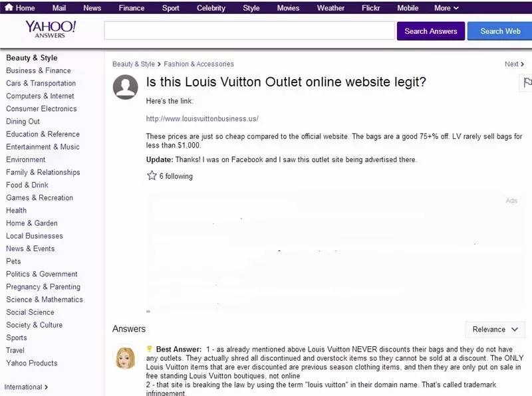Click the Home icon in top bar
The image size is (532, 396).
(9, 7)
